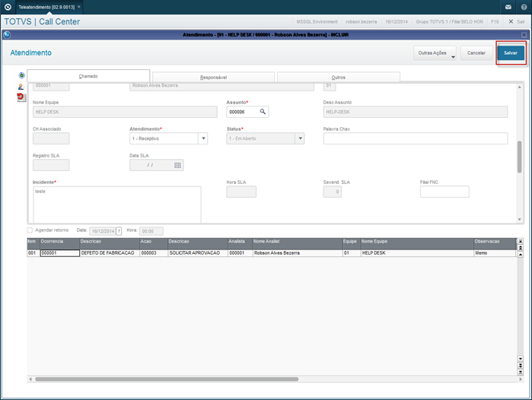Jump to the last grid row with the bottom arrow

520,372
